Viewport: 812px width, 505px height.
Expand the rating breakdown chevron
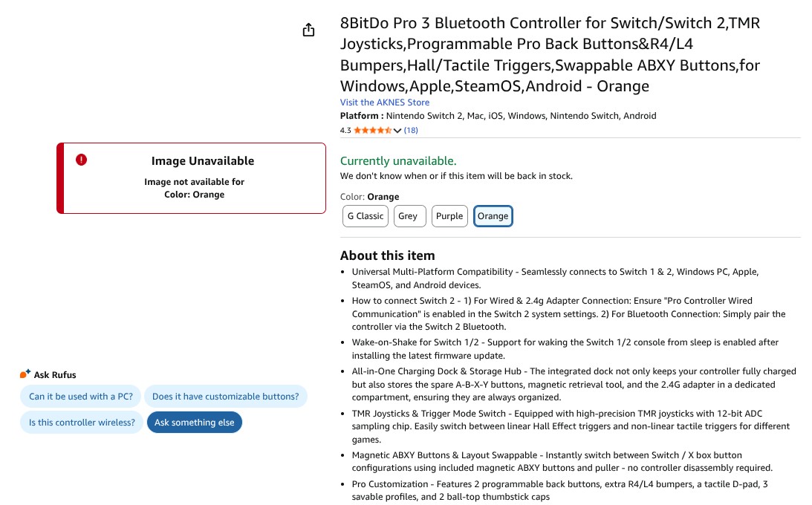coord(397,131)
